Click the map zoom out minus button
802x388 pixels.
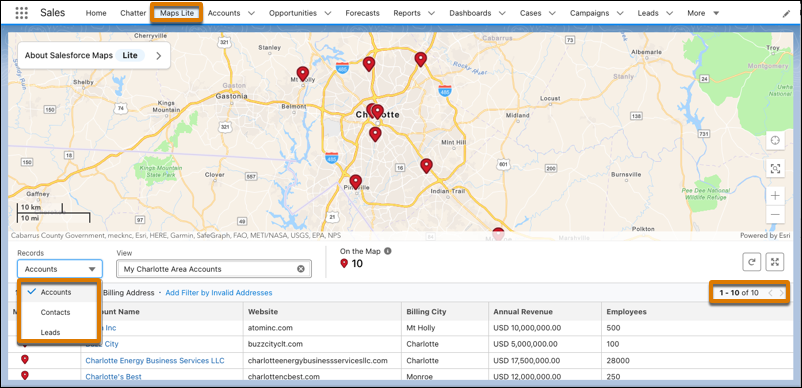click(775, 214)
